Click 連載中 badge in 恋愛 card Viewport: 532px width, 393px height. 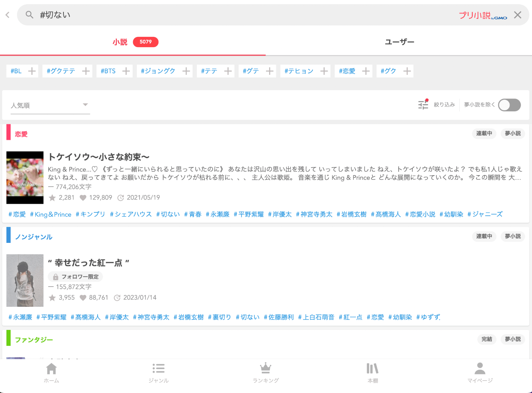484,133
